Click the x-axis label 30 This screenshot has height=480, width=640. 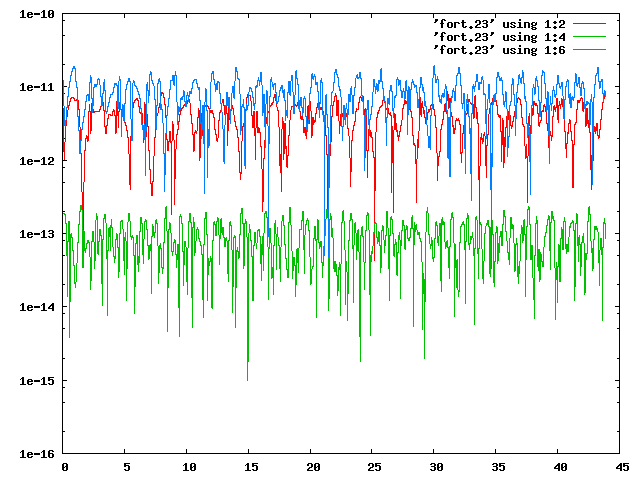(x=436, y=467)
